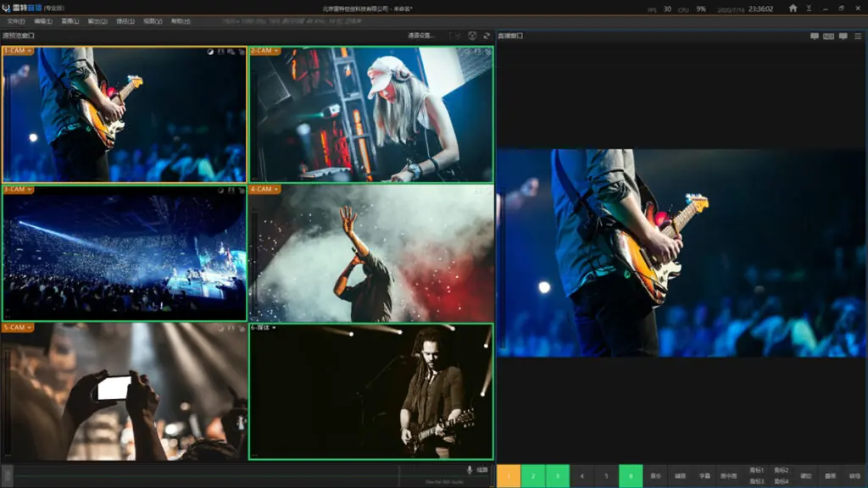Click the first monitor icon in the live window header

815,36
